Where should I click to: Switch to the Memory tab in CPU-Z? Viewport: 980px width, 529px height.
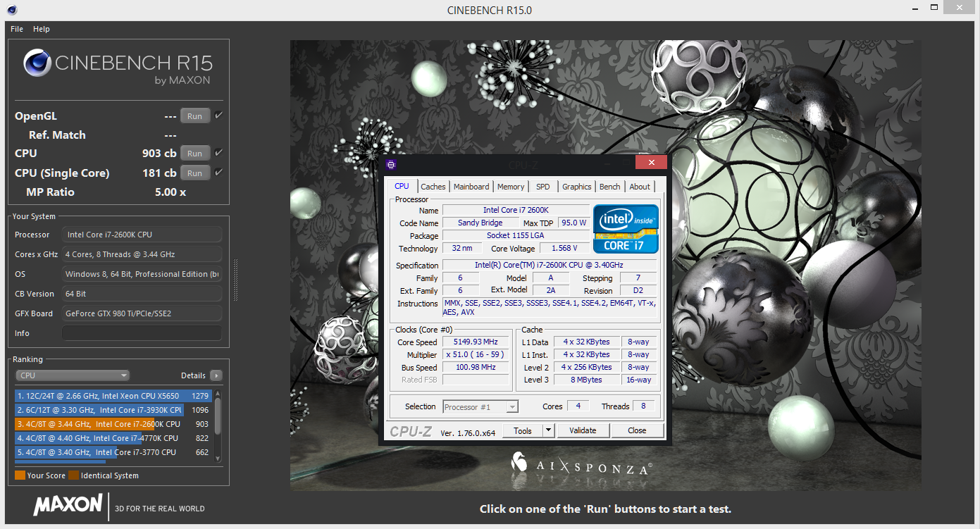[x=511, y=186]
